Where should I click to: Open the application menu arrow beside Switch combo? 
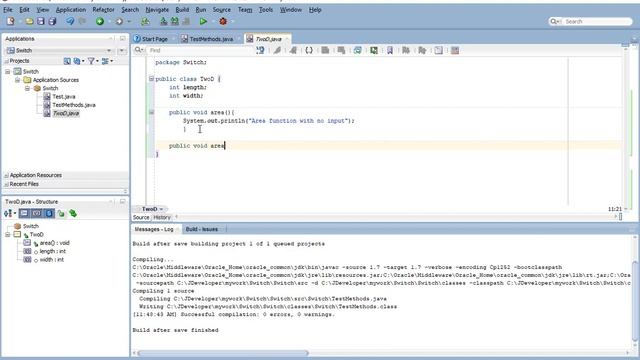(122, 51)
